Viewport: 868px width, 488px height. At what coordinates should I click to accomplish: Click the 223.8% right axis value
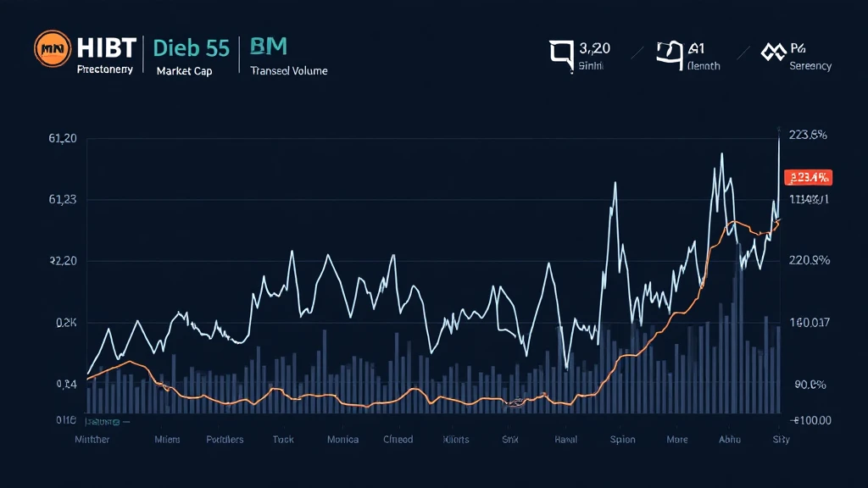(x=808, y=135)
